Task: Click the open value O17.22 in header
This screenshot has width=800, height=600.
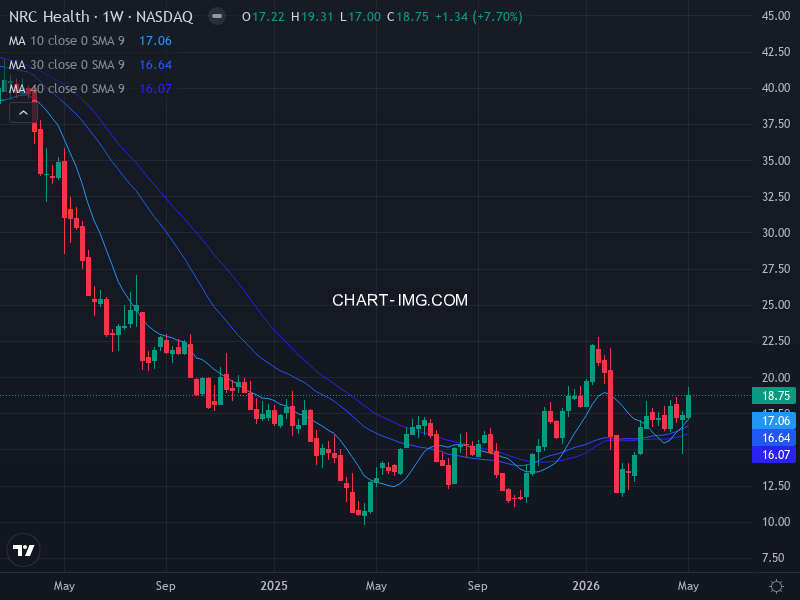Action: pos(263,17)
